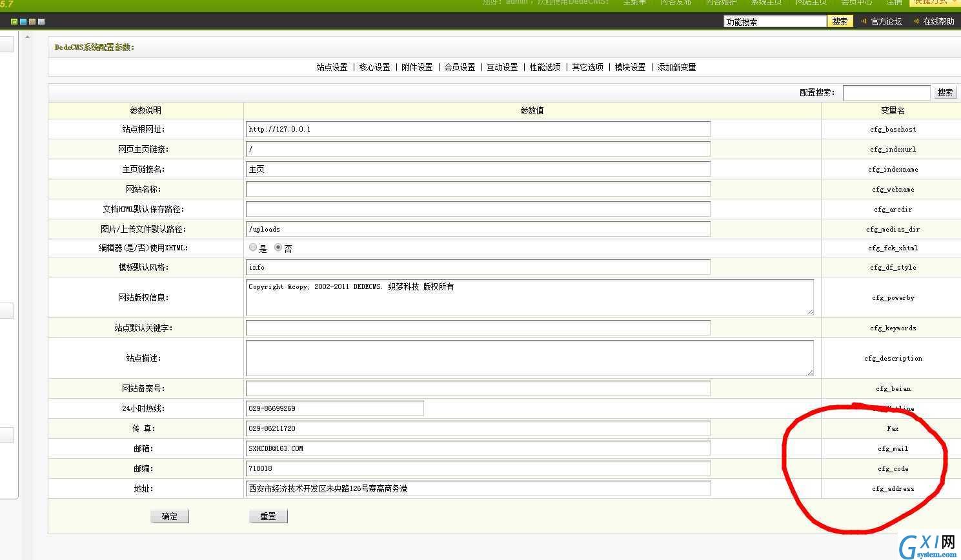Click the cfg_code variable name
This screenshot has height=560, width=961.
tap(893, 468)
